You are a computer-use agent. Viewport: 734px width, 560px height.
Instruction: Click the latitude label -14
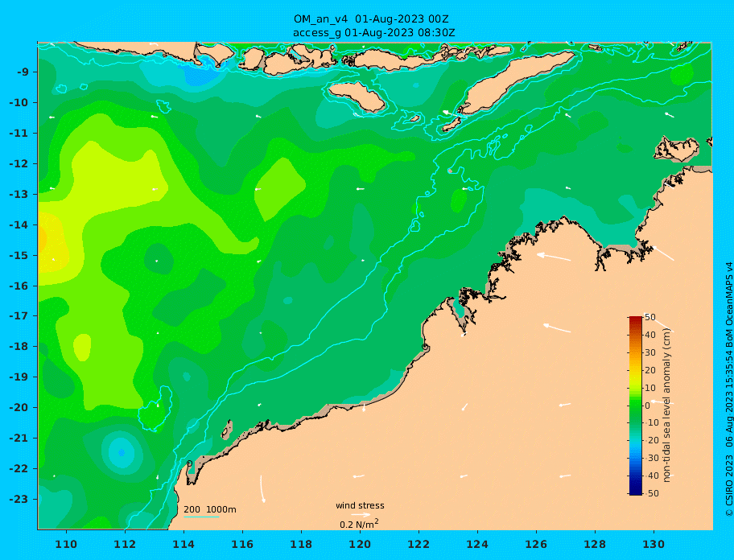point(19,225)
